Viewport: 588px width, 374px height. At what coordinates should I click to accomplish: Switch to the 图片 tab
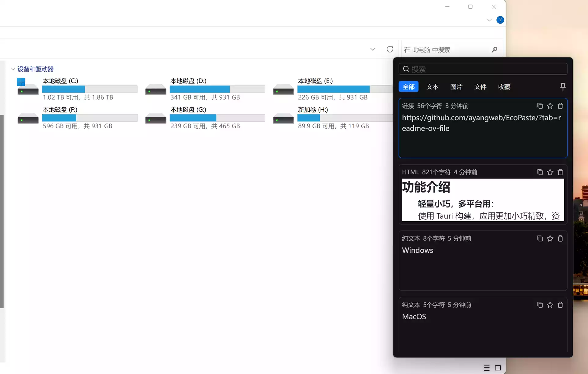456,87
